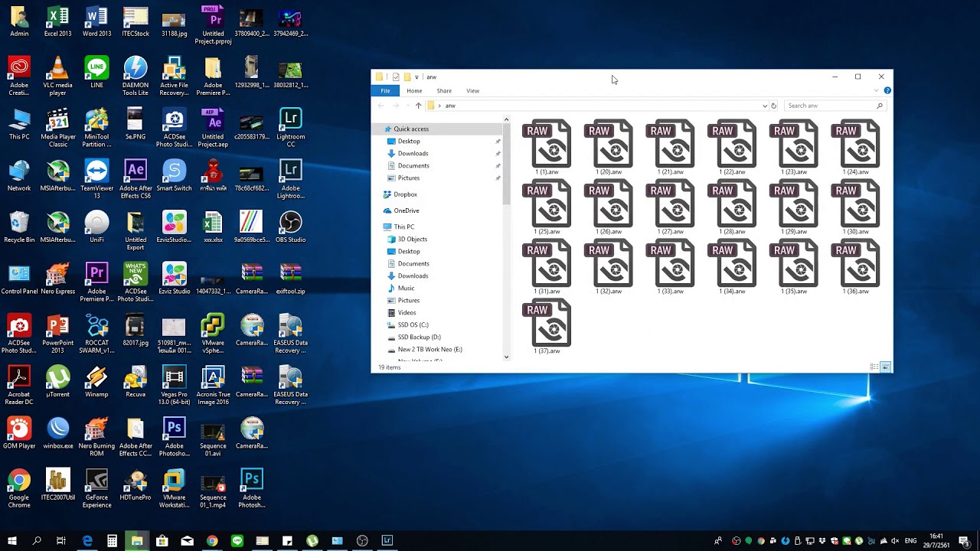Open Explorer help with question mark icon
980x551 pixels.
(x=887, y=91)
